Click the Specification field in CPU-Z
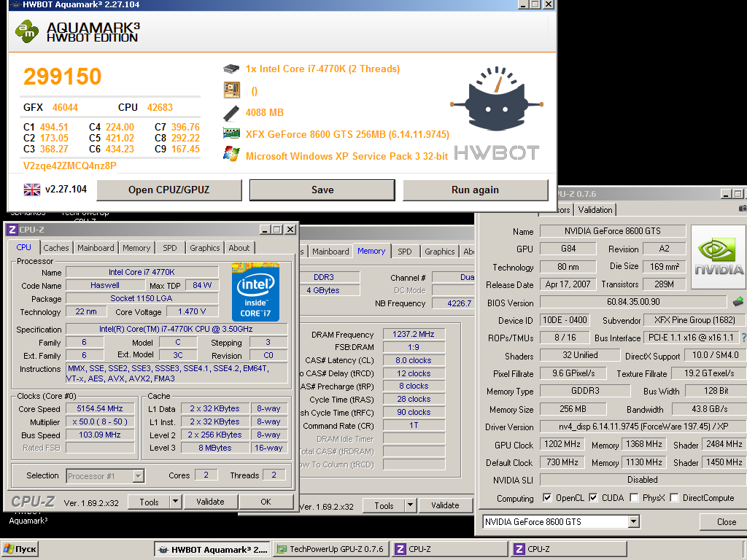The height and width of the screenshot is (560, 747). pyautogui.click(x=177, y=329)
